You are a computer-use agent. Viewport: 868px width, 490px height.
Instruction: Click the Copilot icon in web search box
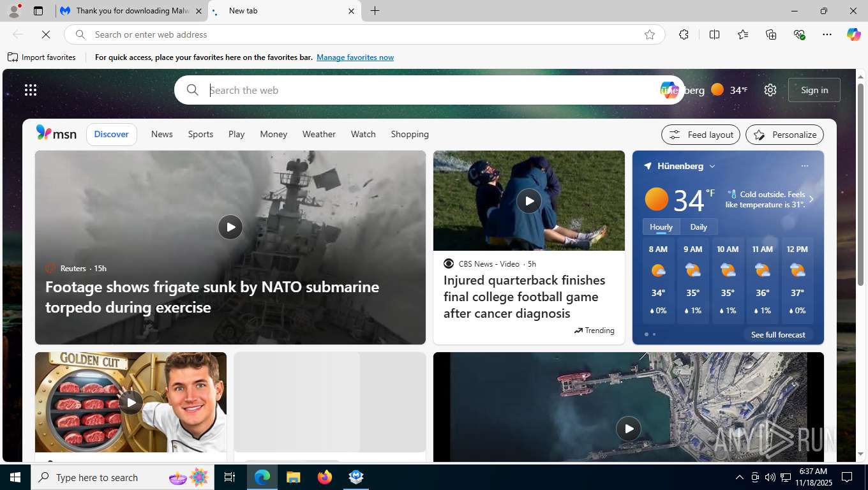coord(668,90)
